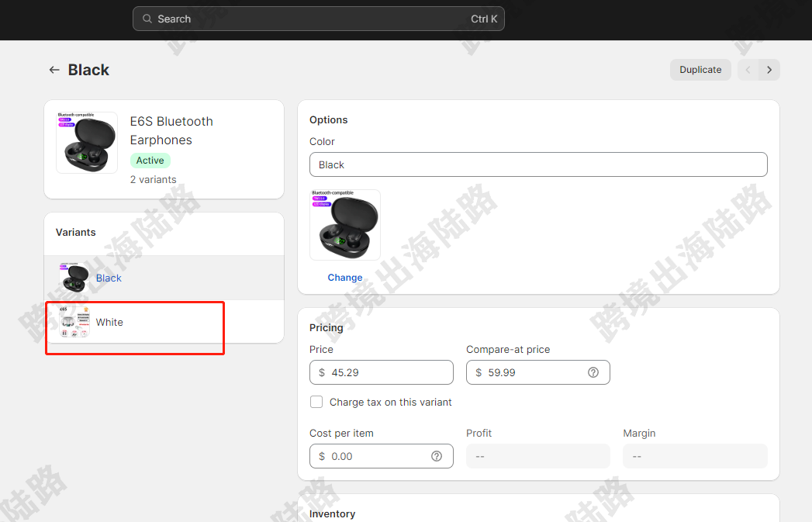The height and width of the screenshot is (522, 812).
Task: Click the Change image link
Action: click(345, 278)
